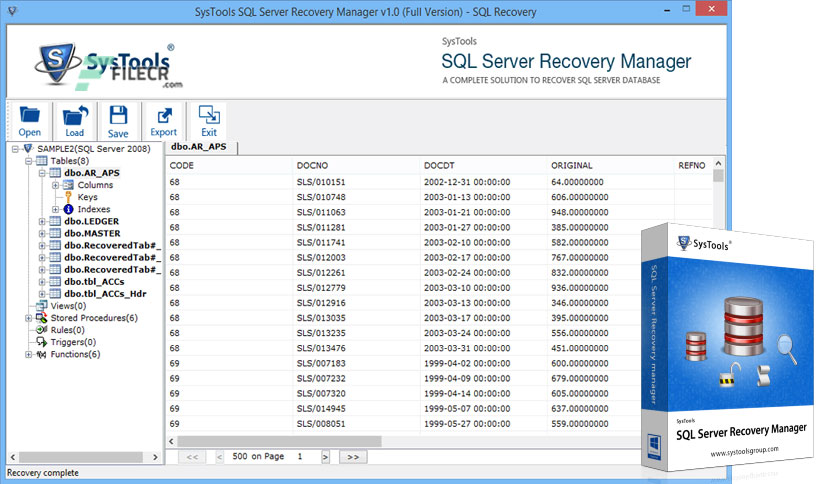Collapse the SAMPLE2 database root node
Viewport: 836px width, 484px height.
pos(15,149)
